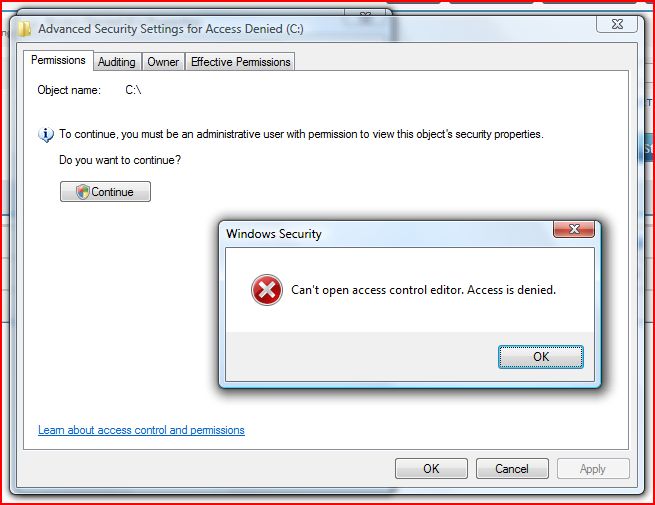Click the folder icon in the title bar
The height and width of the screenshot is (505, 655).
tap(25, 29)
